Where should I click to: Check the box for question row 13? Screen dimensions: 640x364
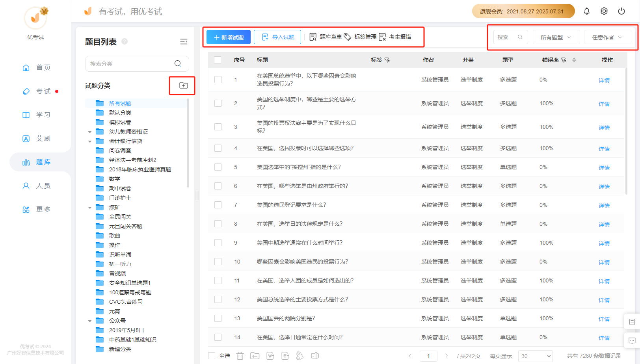(x=218, y=318)
